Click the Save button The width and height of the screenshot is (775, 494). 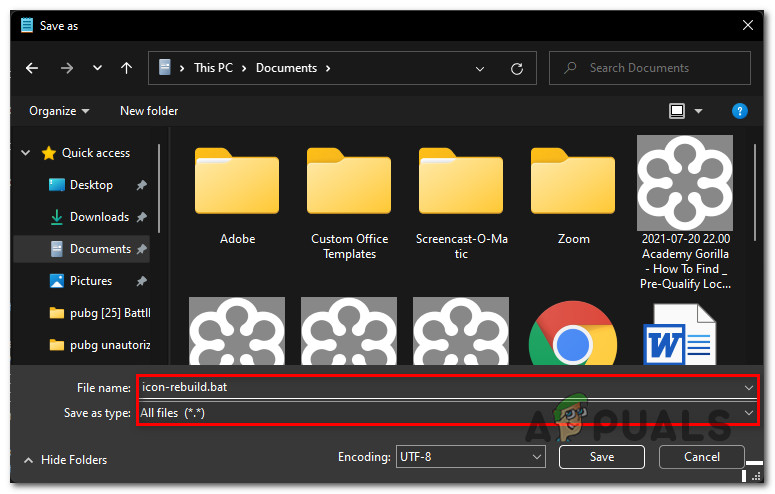(x=601, y=457)
